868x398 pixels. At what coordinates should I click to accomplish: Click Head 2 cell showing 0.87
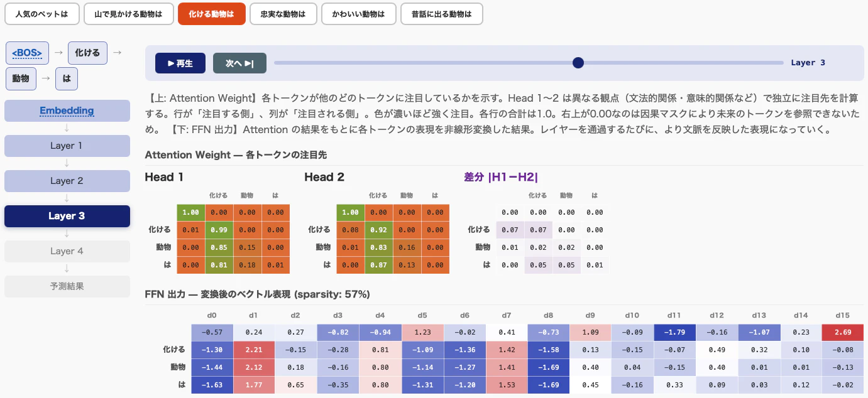pyautogui.click(x=379, y=265)
